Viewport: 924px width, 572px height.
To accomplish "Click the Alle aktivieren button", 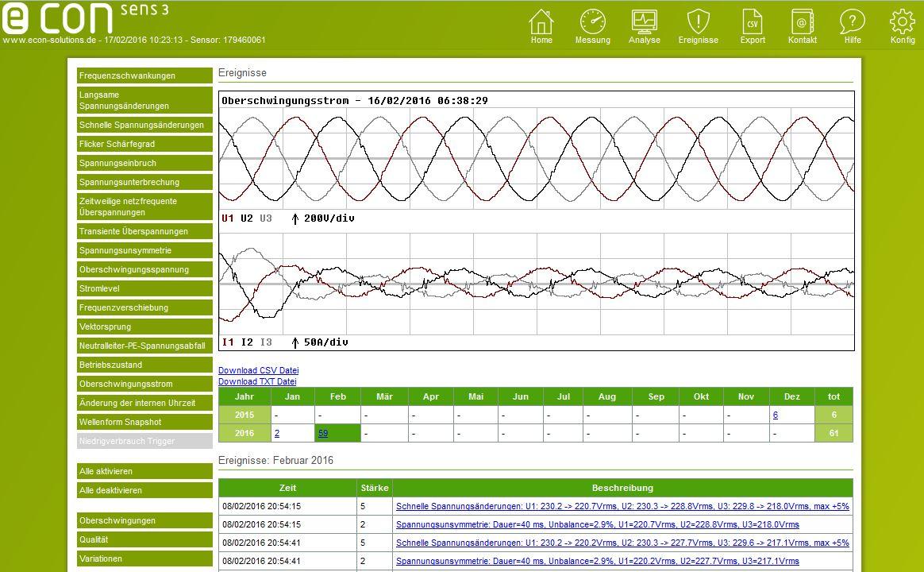I will 144,471.
